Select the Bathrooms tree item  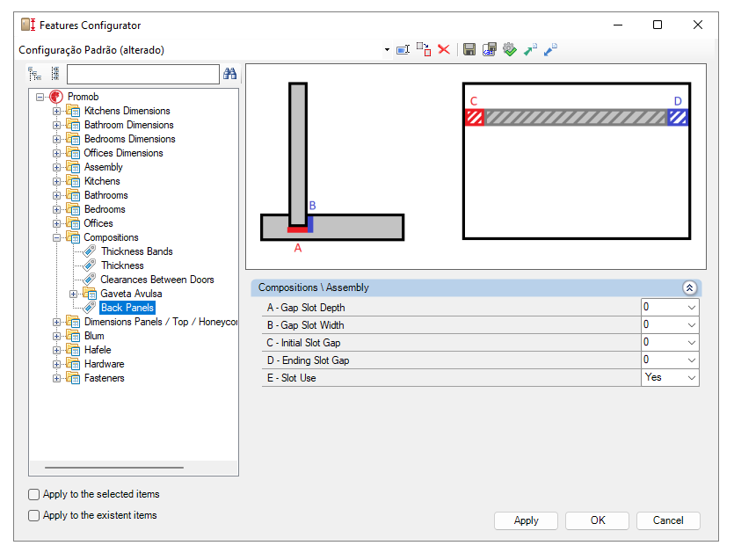(x=105, y=195)
